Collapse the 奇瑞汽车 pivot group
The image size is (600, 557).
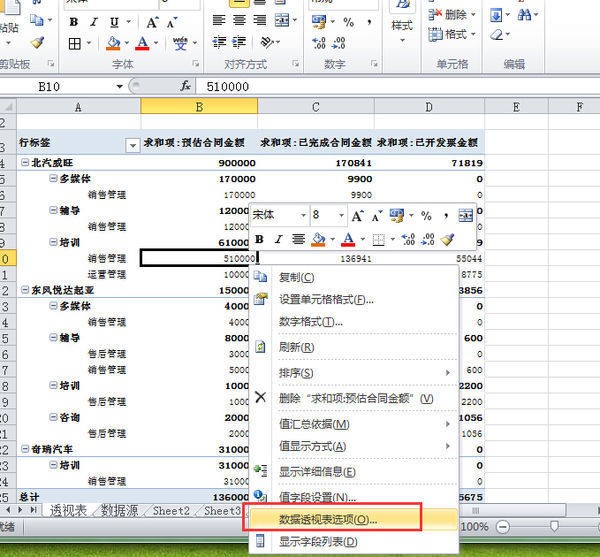[x=25, y=449]
